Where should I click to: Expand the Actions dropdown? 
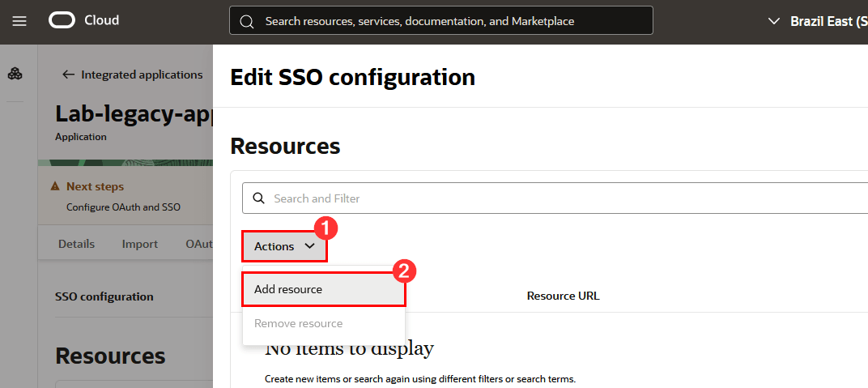click(284, 246)
